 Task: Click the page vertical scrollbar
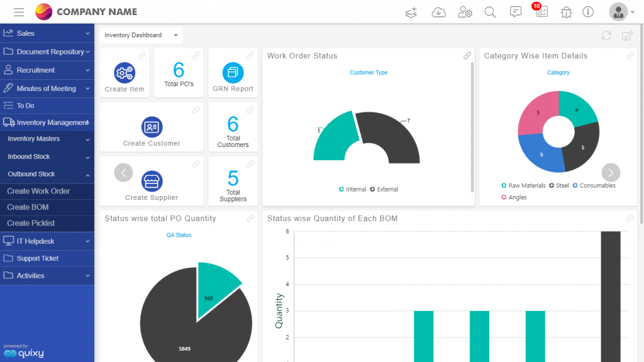641,123
